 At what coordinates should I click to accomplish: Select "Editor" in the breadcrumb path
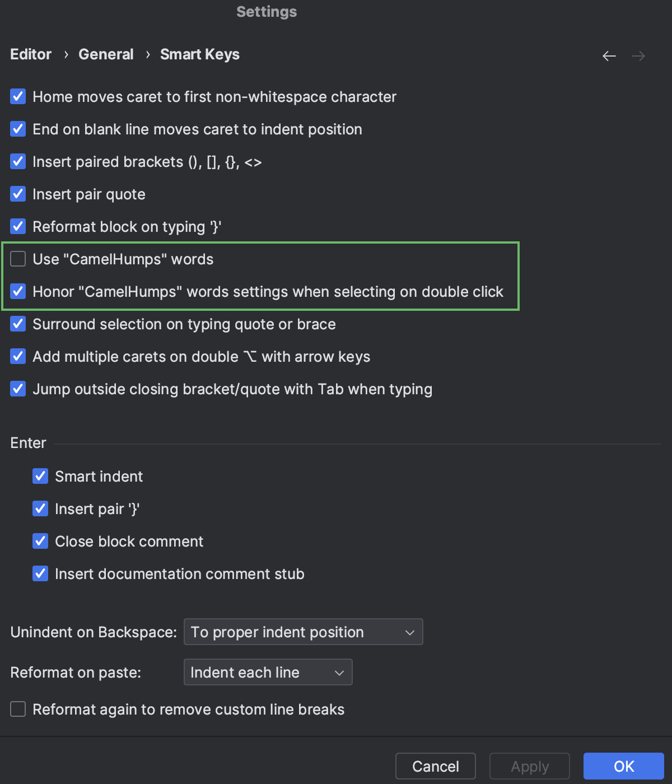pos(30,54)
